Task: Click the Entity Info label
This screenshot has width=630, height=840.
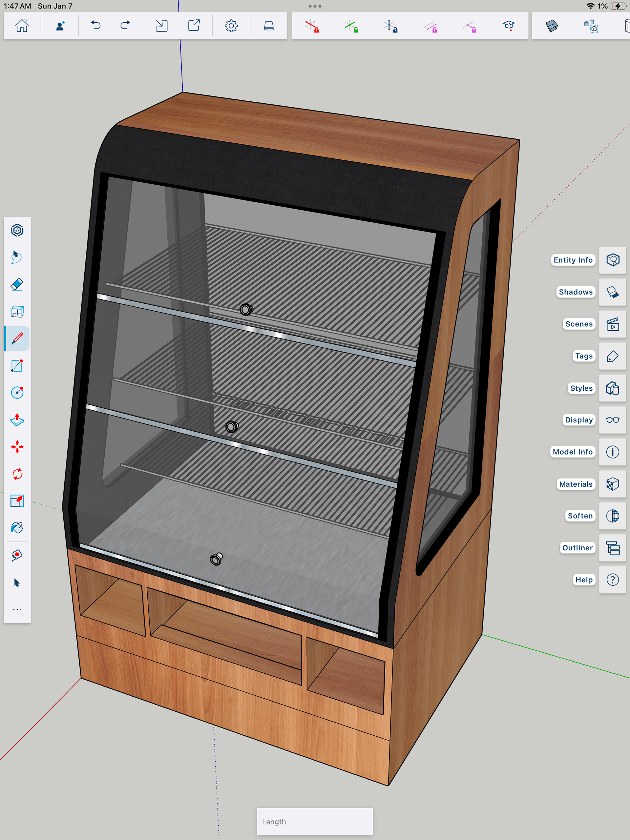Action: [573, 260]
